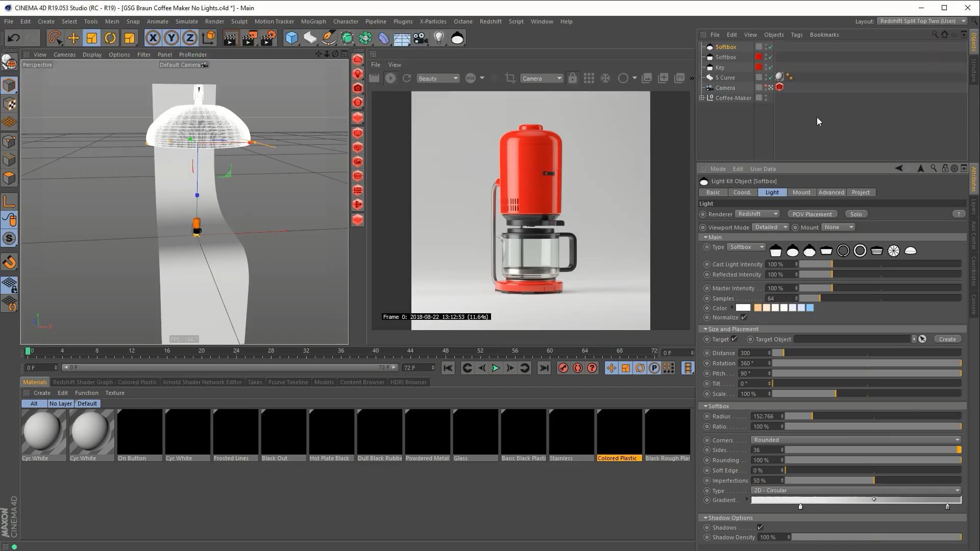This screenshot has height=551, width=980.
Task: Open the Light tab in properties
Action: (771, 192)
